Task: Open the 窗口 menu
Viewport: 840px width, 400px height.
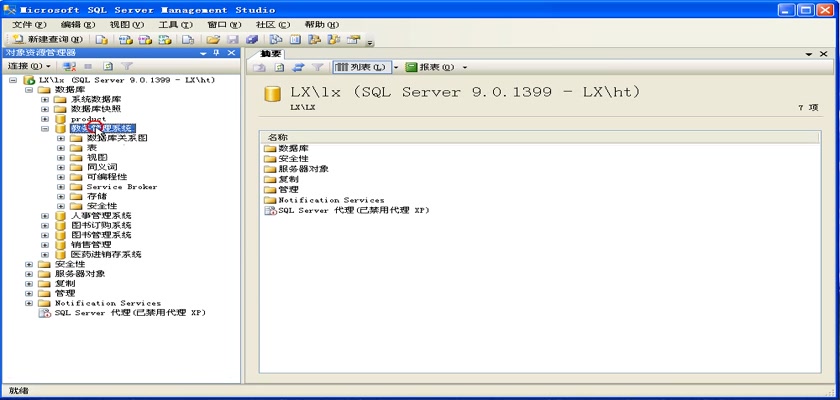Action: 224,25
